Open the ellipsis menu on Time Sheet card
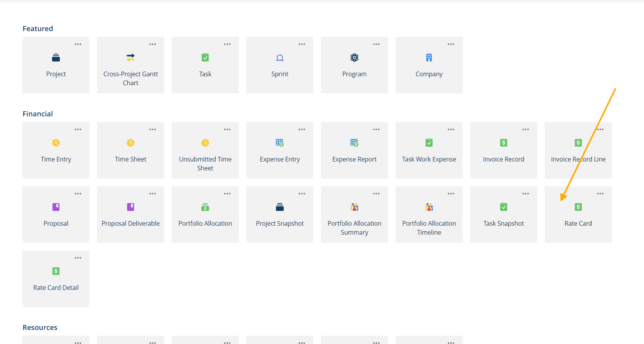This screenshot has width=644, height=344. [153, 130]
